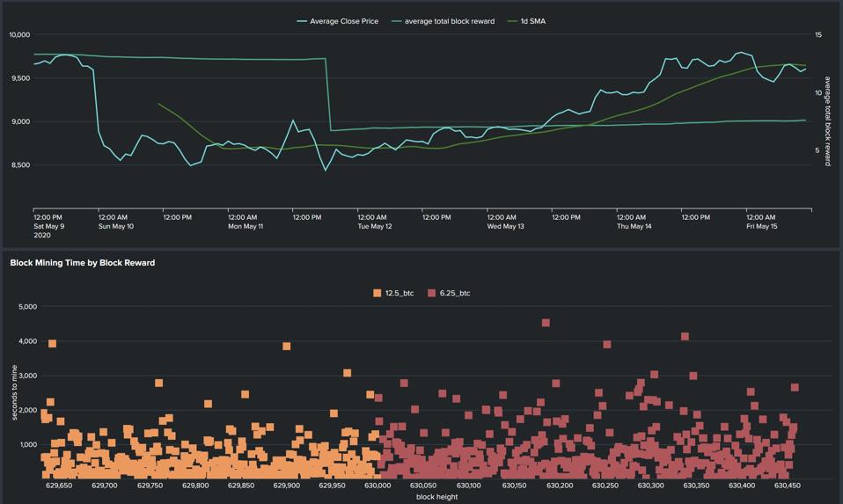
Task: Click the 10,000 price axis label
Action: click(19, 35)
